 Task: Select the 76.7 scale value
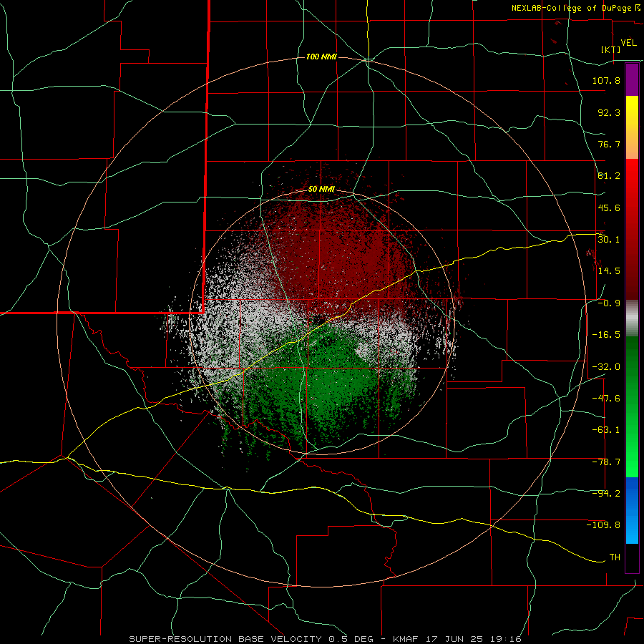tap(609, 144)
